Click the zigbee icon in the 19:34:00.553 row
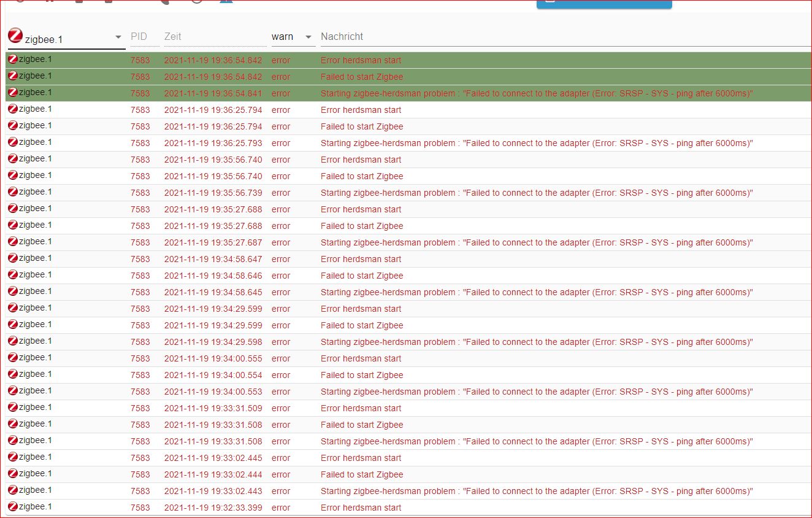The width and height of the screenshot is (812, 518). [13, 390]
